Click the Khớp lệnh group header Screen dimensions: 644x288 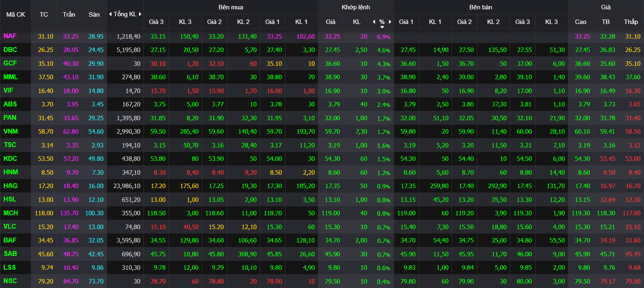(356, 7)
